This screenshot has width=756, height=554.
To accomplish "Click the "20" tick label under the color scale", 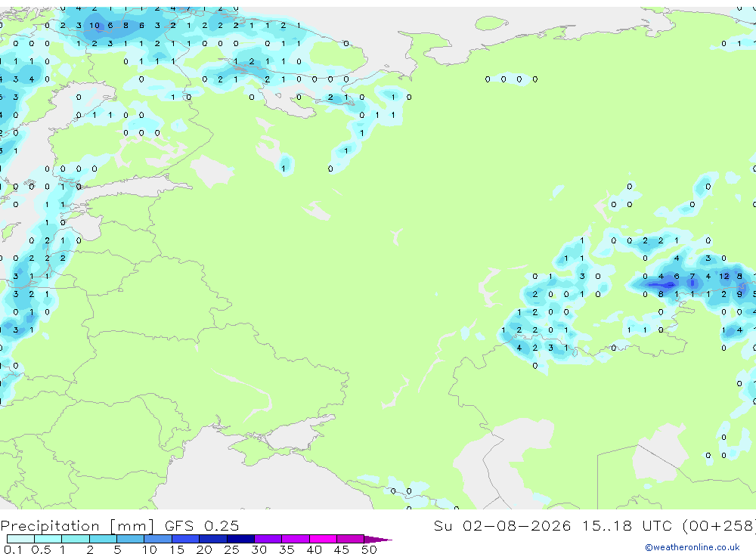I will pyautogui.click(x=204, y=549).
